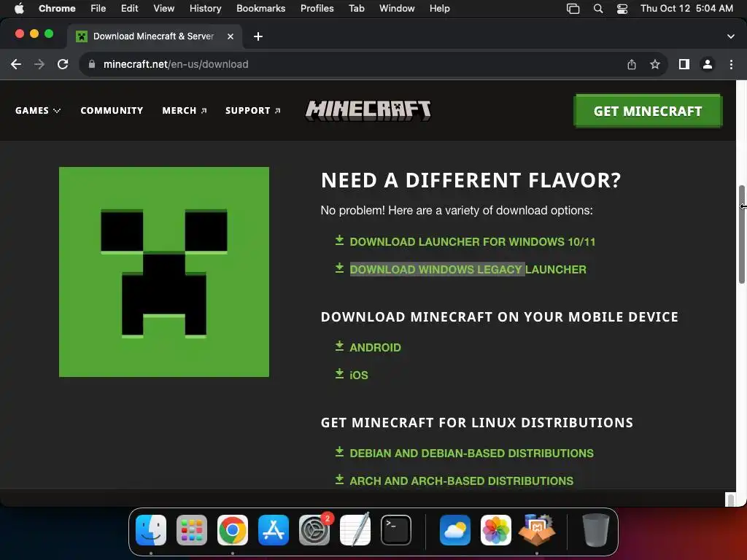
Task: Open TextEdit from the Dock
Action: [x=355, y=529]
